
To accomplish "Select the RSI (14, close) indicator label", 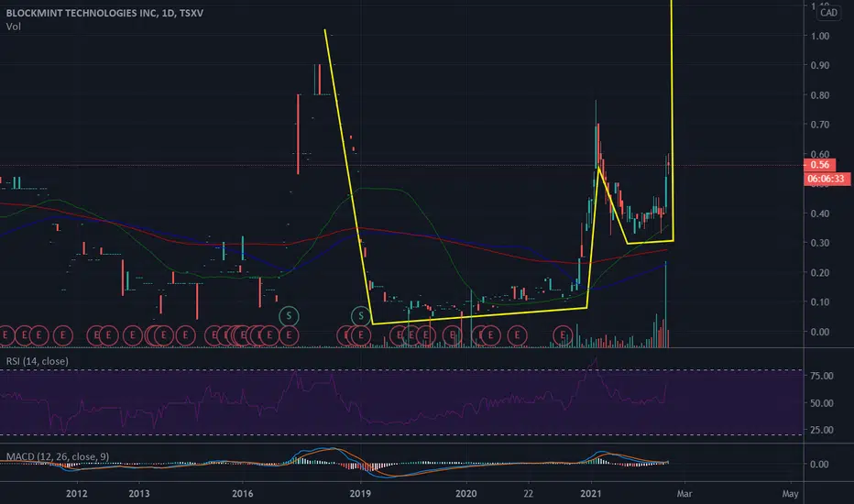I will coord(37,361).
